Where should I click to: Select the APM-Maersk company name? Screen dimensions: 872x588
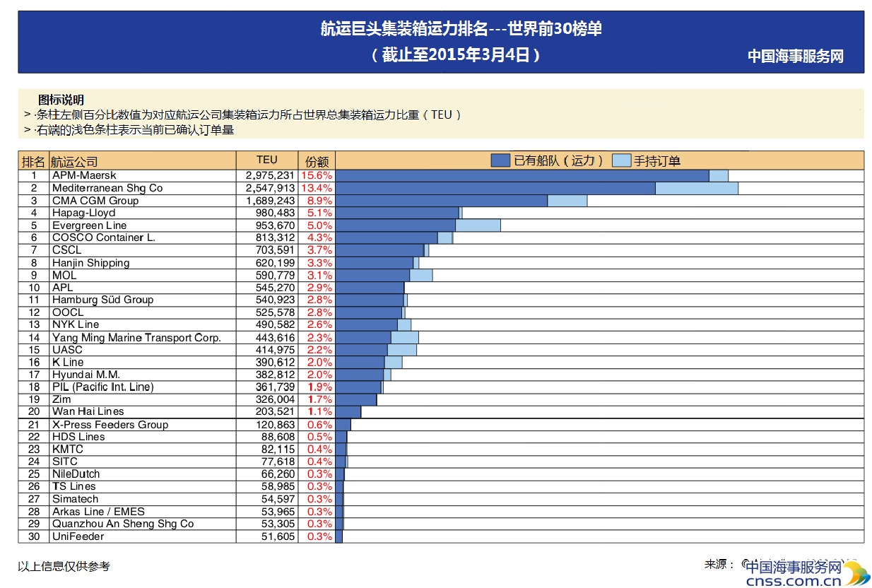point(83,175)
